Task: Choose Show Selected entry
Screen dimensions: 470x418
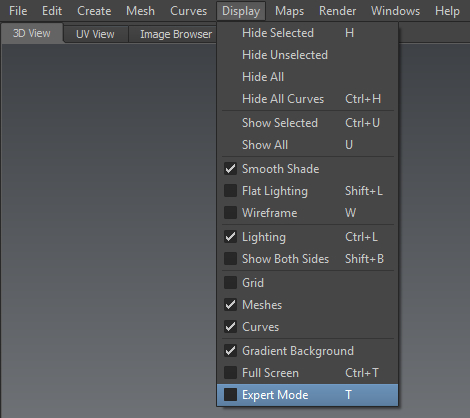Action: (x=307, y=123)
